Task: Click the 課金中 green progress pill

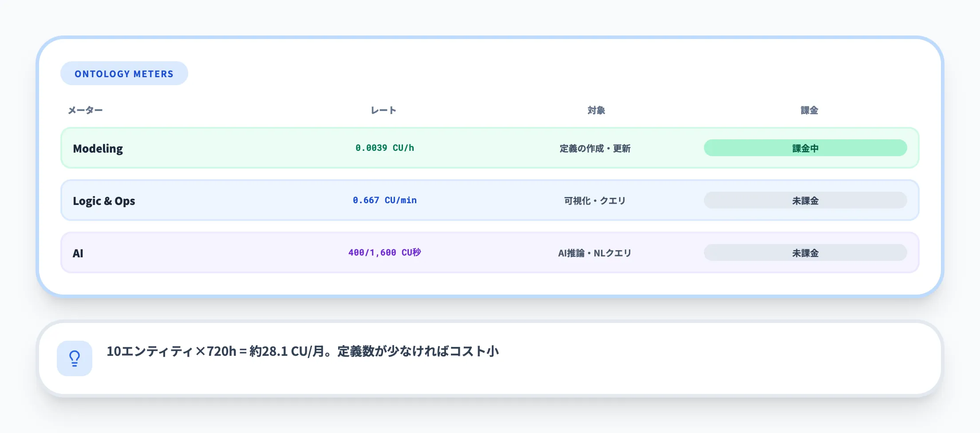Action: point(805,148)
